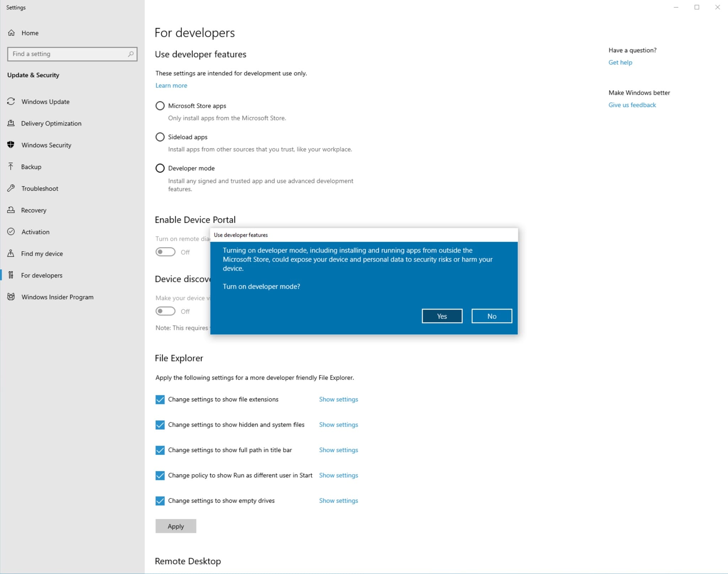Viewport: 728px width, 574px height.
Task: Click the Activation checkmark icon
Action: coord(11,232)
